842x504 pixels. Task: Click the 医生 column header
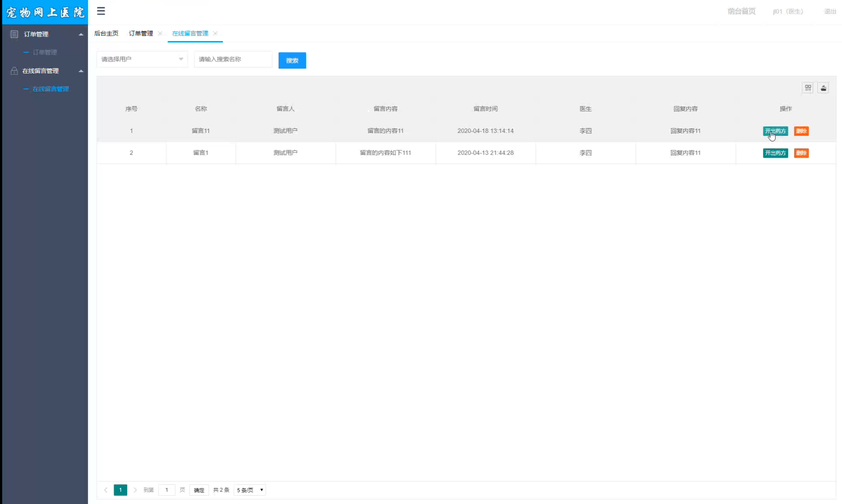pyautogui.click(x=586, y=109)
